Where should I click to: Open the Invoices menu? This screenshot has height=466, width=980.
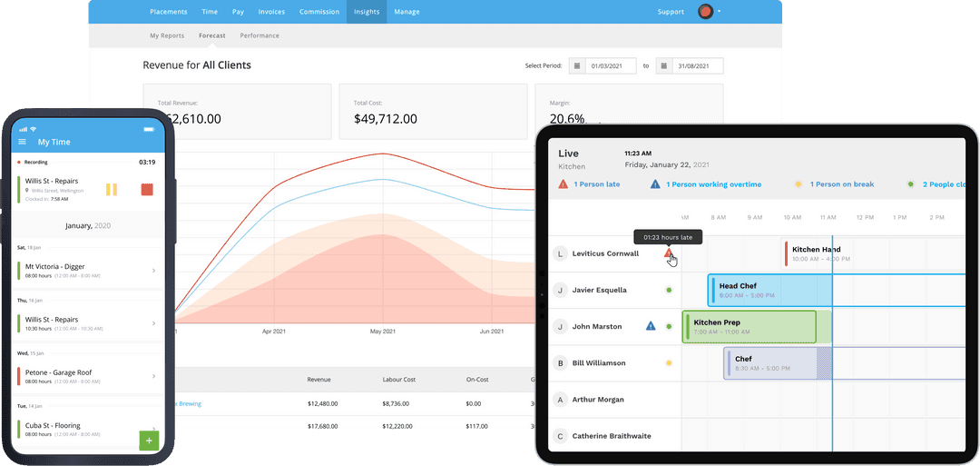point(270,12)
